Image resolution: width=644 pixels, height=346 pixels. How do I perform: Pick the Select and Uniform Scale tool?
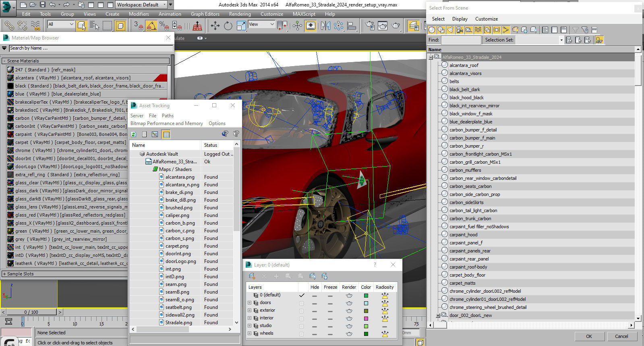point(241,26)
